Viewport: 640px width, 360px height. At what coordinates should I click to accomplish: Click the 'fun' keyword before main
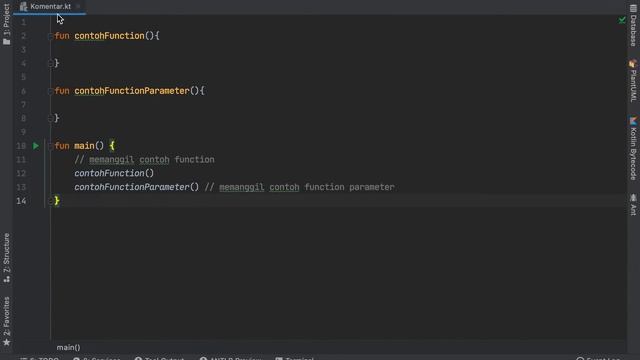point(62,146)
